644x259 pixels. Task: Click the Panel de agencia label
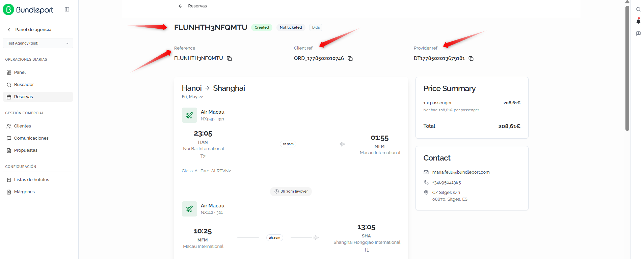pos(33,30)
